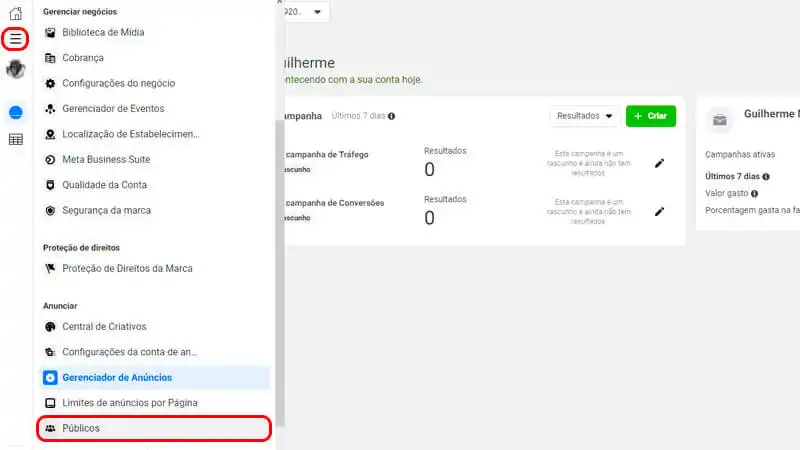
Task: Click info icon beside Últimos 7 dias header
Action: [x=391, y=116]
